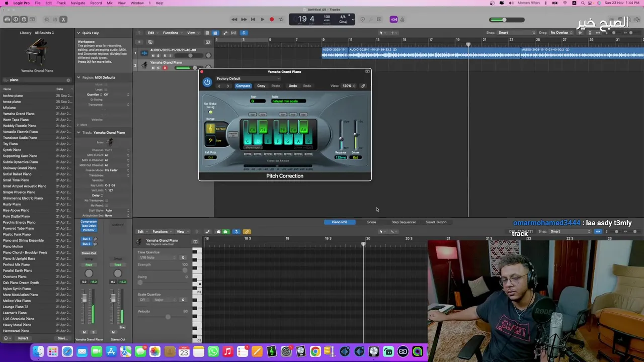The width and height of the screenshot is (644, 362).
Task: Click the Response value field 122ms
Action: (341, 157)
